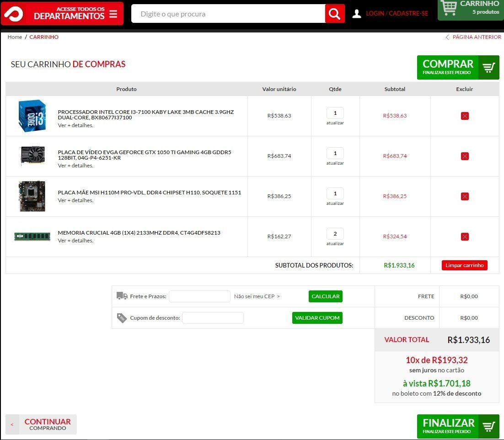Click 'atualizar' under Intel processor quantity
Image resolution: width=504 pixels, height=440 pixels.
click(335, 123)
